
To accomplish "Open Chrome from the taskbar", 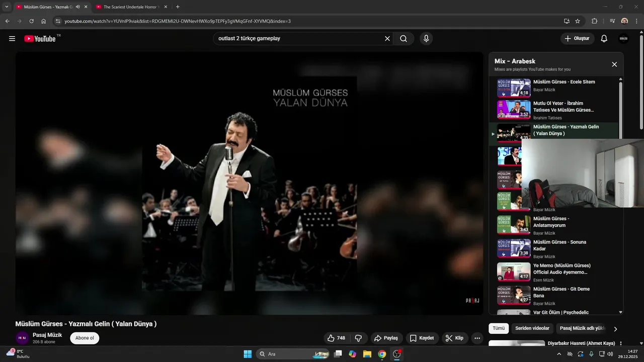I will tap(382, 354).
